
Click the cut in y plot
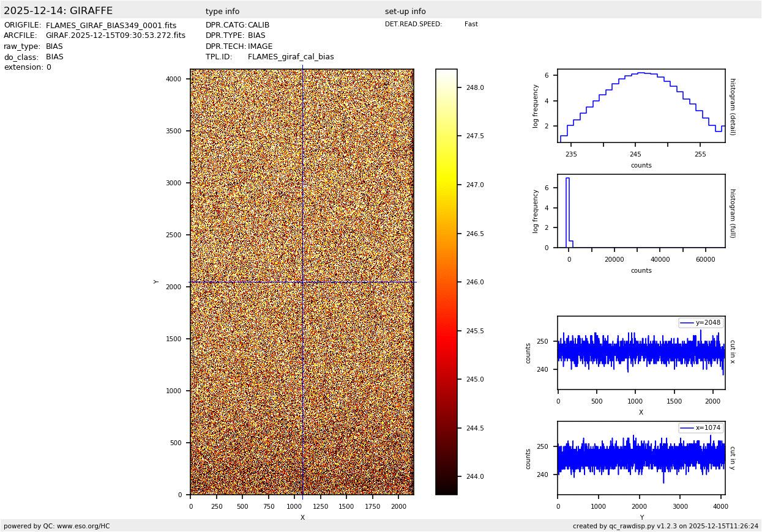641,458
